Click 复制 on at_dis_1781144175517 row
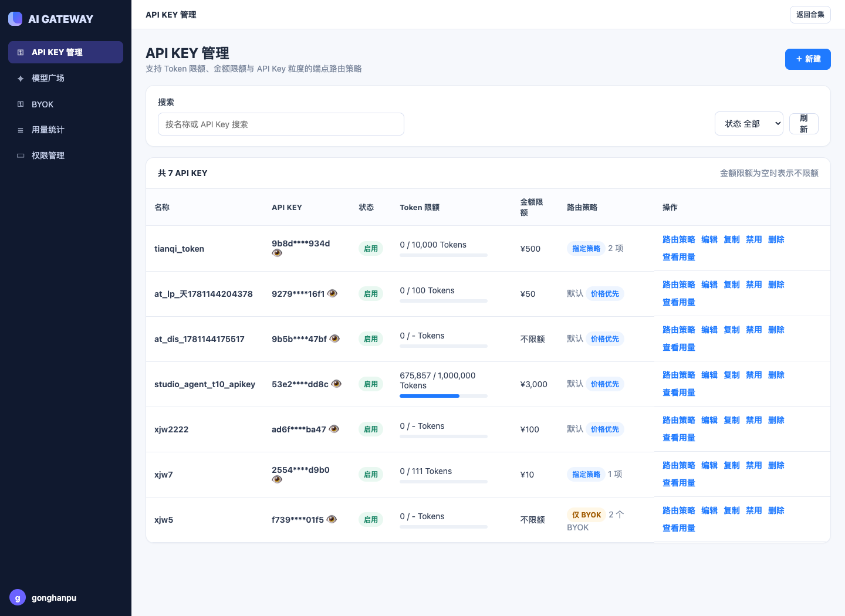The width and height of the screenshot is (845, 616). 732,330
